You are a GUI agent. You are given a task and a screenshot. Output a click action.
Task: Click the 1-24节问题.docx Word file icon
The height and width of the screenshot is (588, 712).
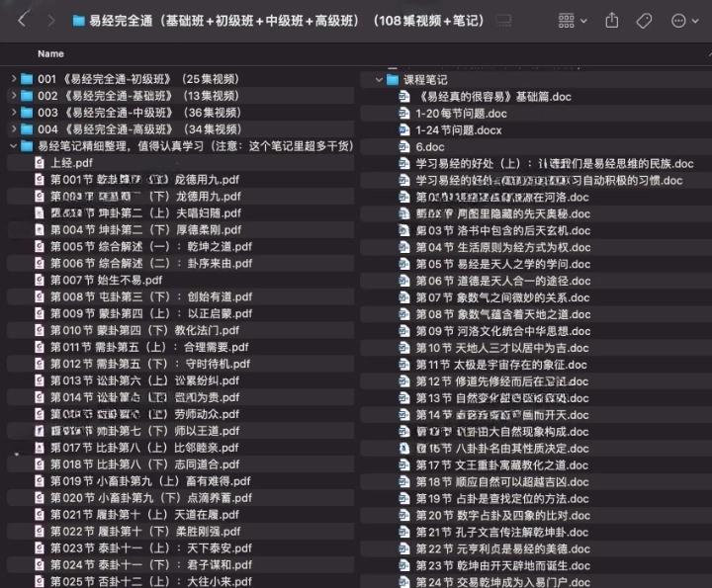pyautogui.click(x=404, y=130)
